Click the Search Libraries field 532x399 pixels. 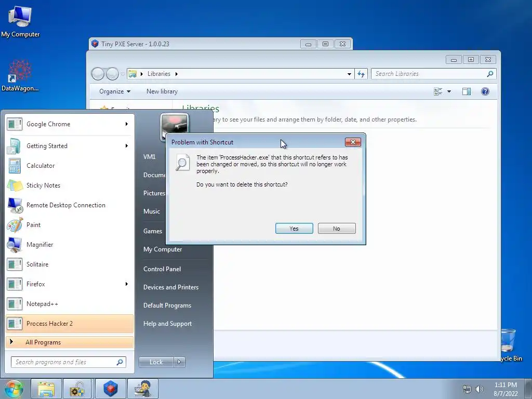pyautogui.click(x=434, y=74)
